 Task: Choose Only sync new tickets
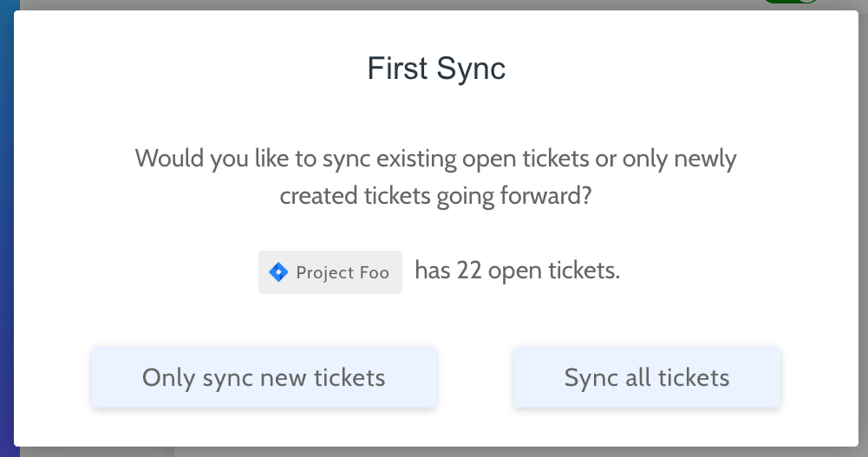264,377
